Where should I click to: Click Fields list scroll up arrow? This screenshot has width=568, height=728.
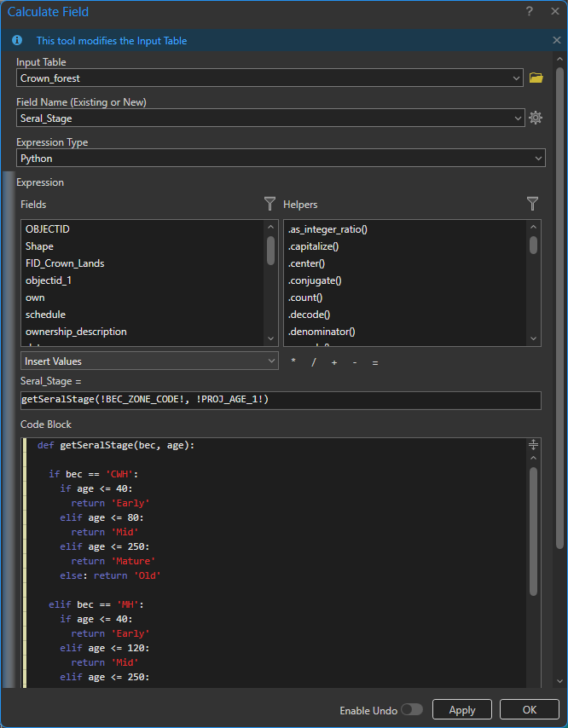tap(270, 227)
